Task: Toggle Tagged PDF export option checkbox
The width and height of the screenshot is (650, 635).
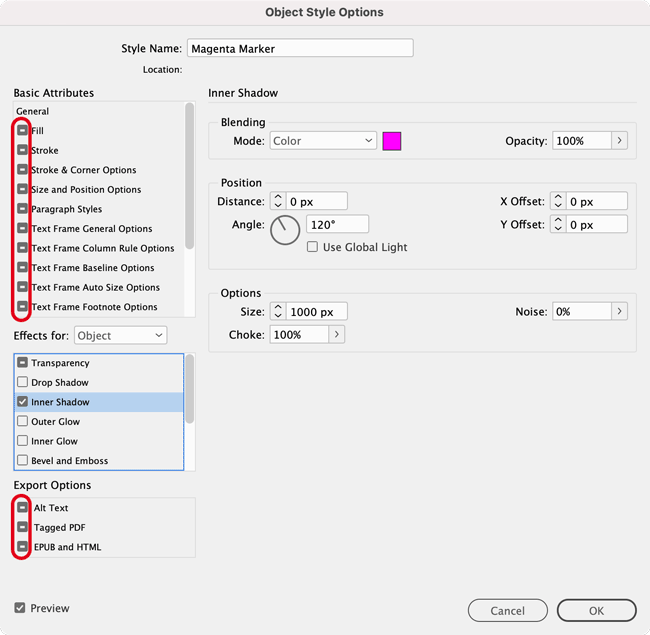Action: 22,527
